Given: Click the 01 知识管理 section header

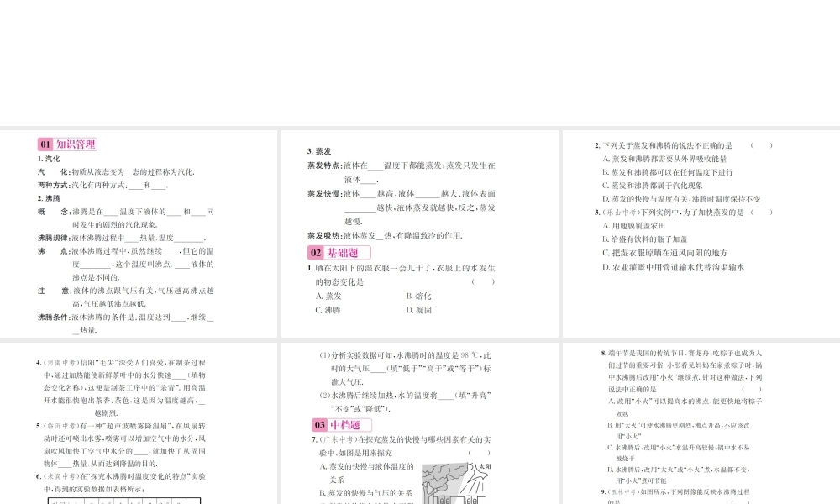Looking at the screenshot, I should pyautogui.click(x=67, y=144).
